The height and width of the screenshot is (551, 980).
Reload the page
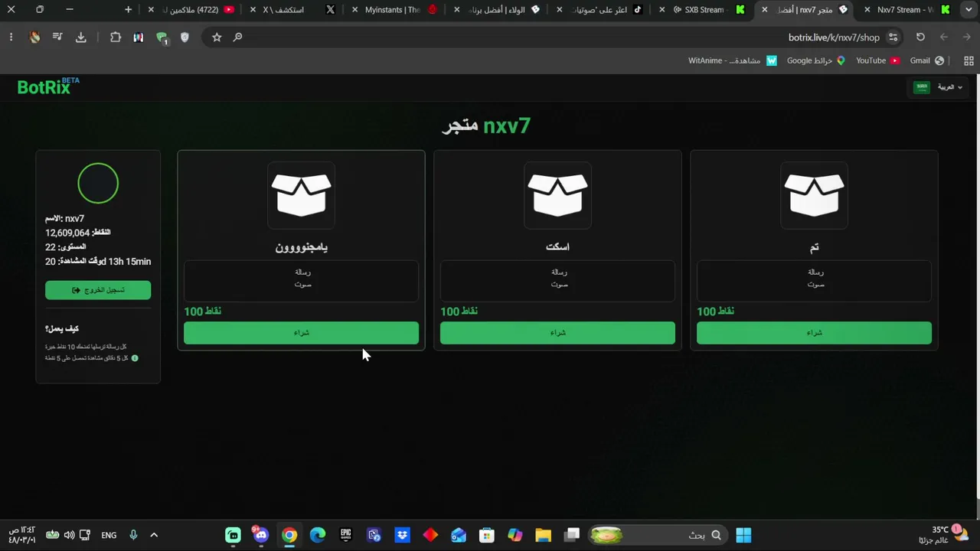pyautogui.click(x=920, y=37)
